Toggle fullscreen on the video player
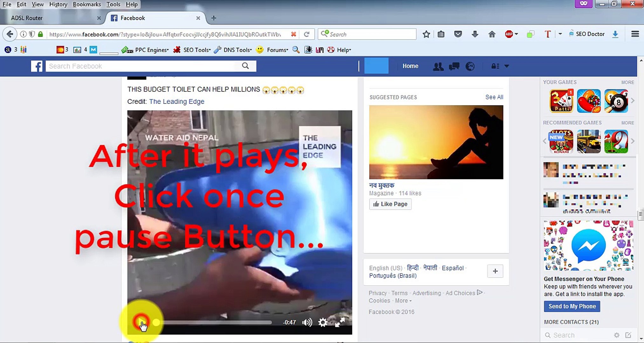 coord(340,322)
